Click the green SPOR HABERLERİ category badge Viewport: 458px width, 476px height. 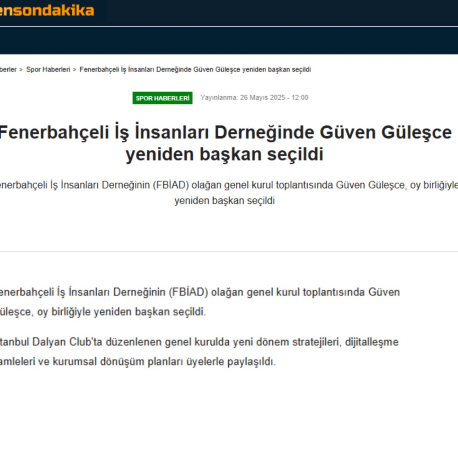pos(162,98)
